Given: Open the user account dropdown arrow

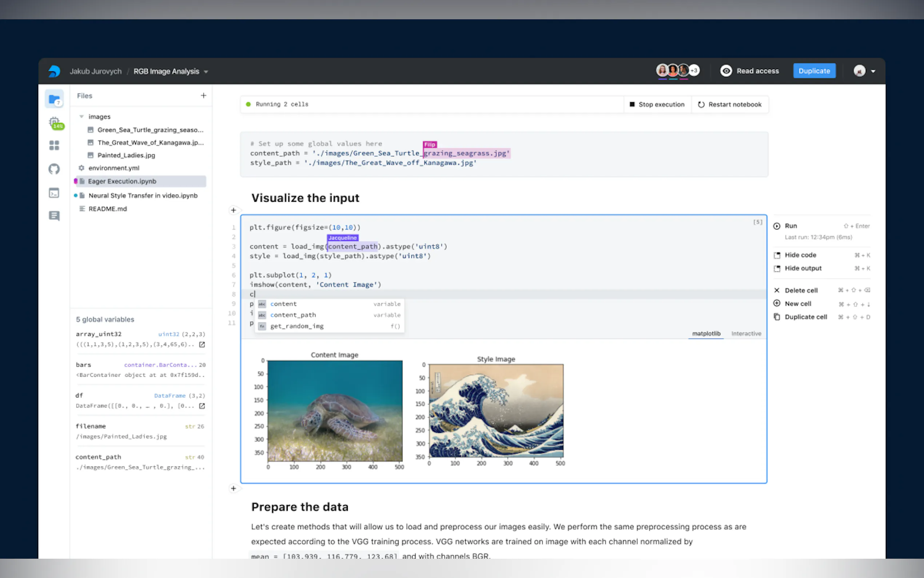Looking at the screenshot, I should [x=873, y=71].
